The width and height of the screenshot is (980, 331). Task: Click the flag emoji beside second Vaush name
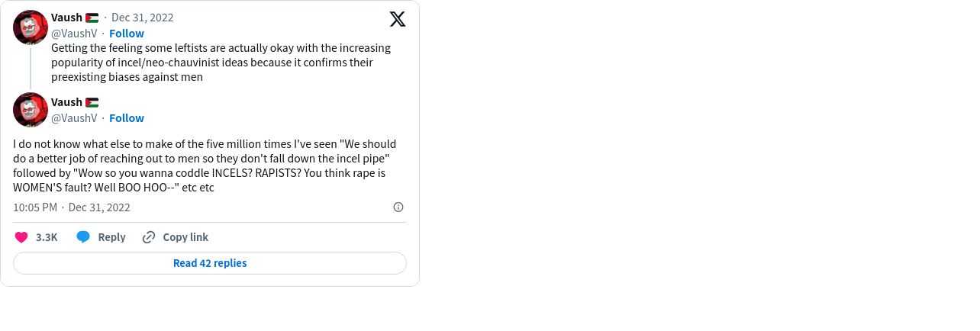pos(92,102)
